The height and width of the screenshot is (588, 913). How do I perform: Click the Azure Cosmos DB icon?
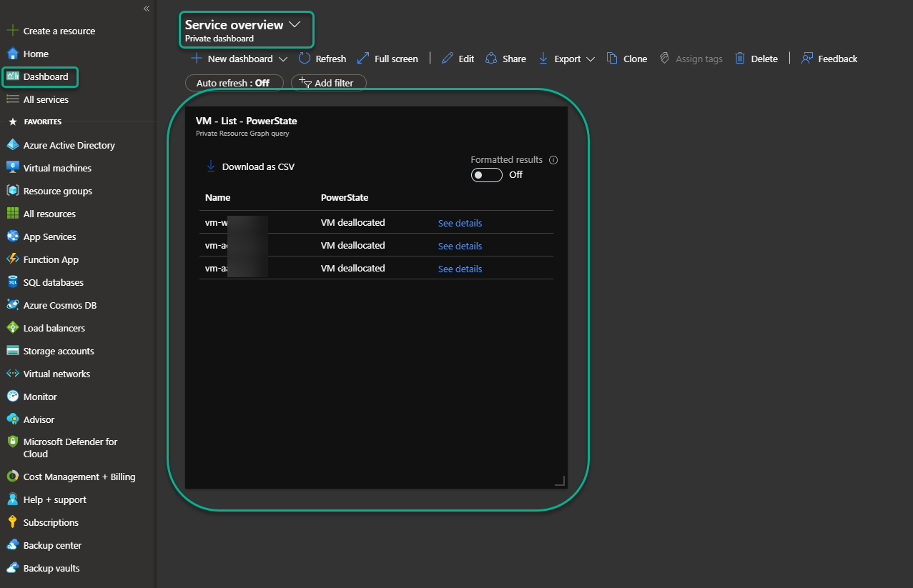(12, 305)
